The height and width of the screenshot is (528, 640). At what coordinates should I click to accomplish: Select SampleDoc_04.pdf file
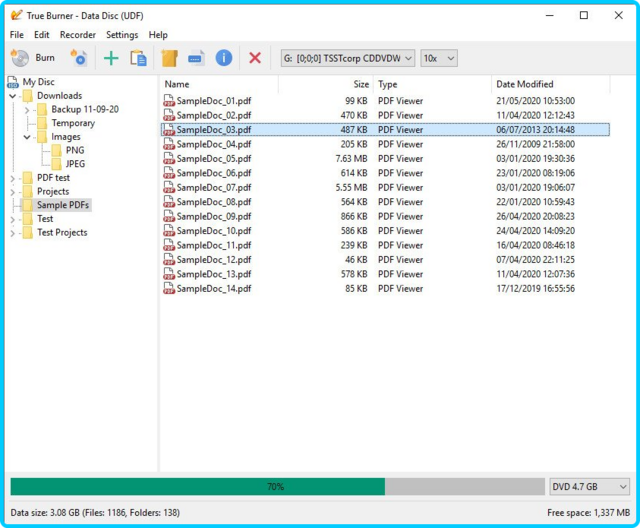coord(214,144)
